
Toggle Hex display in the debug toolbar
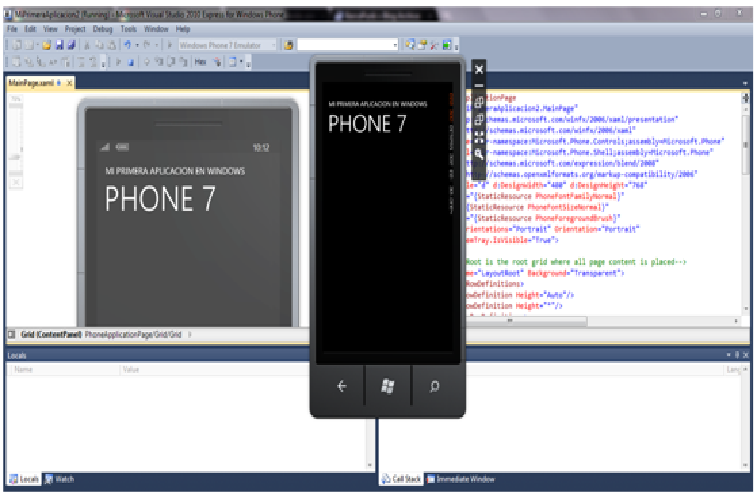click(x=201, y=62)
